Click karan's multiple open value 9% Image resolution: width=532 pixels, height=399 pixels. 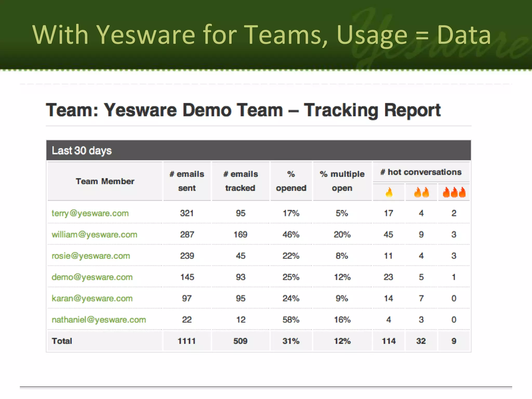point(342,298)
